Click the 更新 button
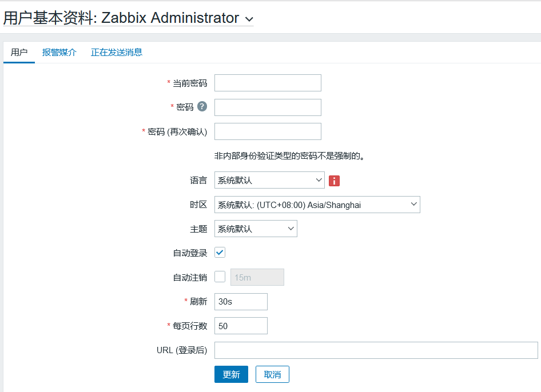Viewport: 541px width, 392px height. click(231, 374)
